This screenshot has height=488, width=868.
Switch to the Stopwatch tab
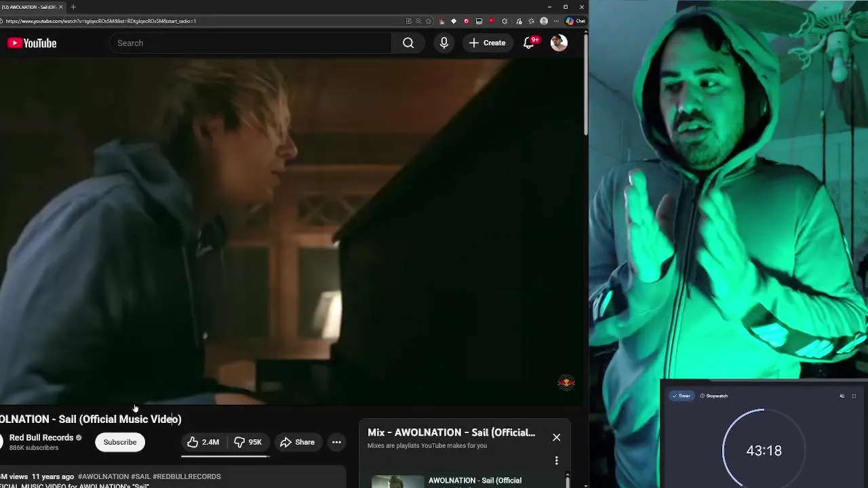(x=714, y=396)
